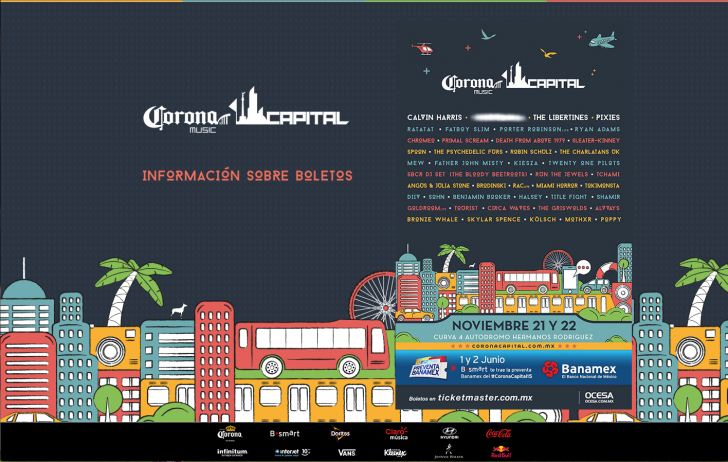This screenshot has width=728, height=462.
Task: Click Calvin Harris in the lineup
Action: (435, 117)
